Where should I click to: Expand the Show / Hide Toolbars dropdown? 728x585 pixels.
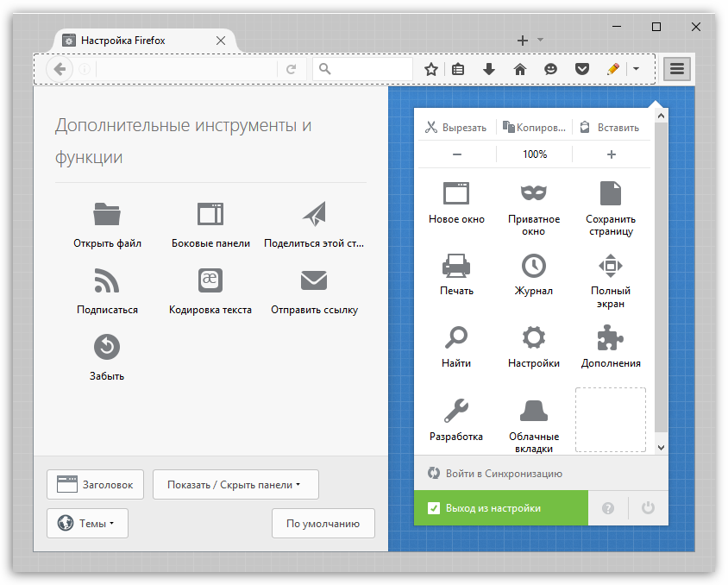point(235,485)
